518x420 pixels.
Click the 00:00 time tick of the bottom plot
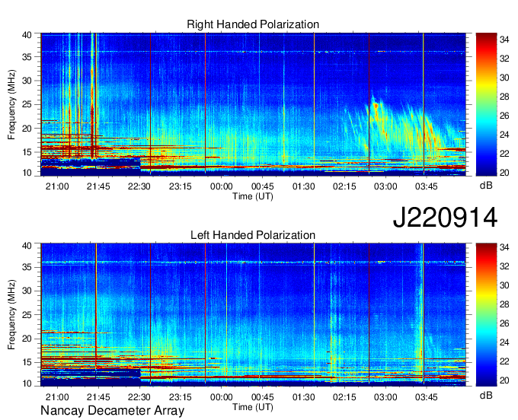(222, 397)
